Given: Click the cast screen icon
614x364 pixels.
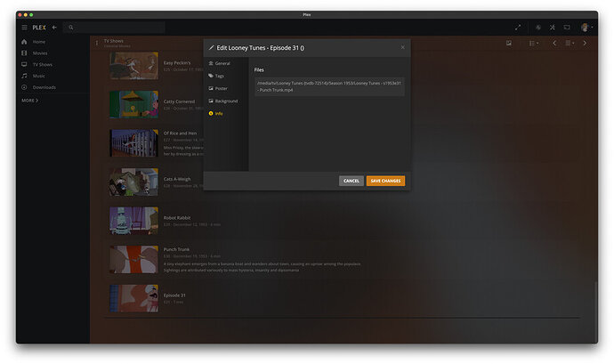Looking at the screenshot, I should [x=567, y=28].
